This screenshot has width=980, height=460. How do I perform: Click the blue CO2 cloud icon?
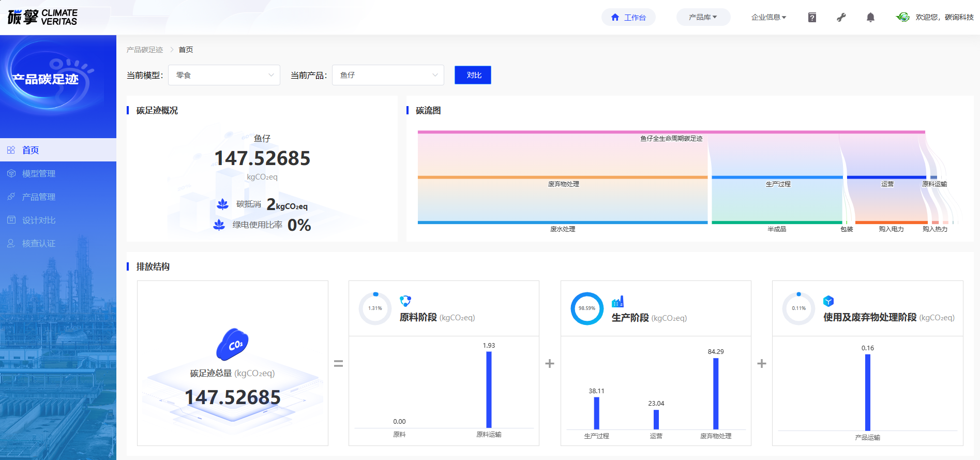click(232, 344)
